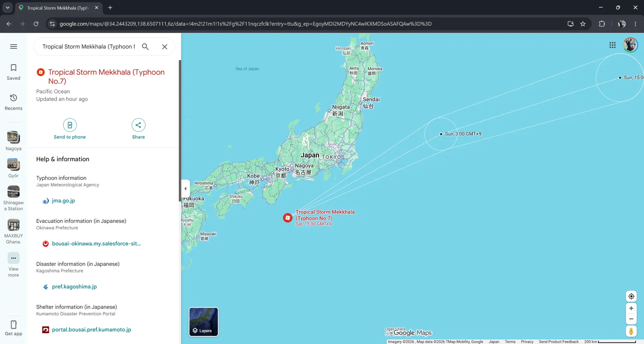Click the Hiroshima label on map
The height and width of the screenshot is (344, 644).
(204, 185)
